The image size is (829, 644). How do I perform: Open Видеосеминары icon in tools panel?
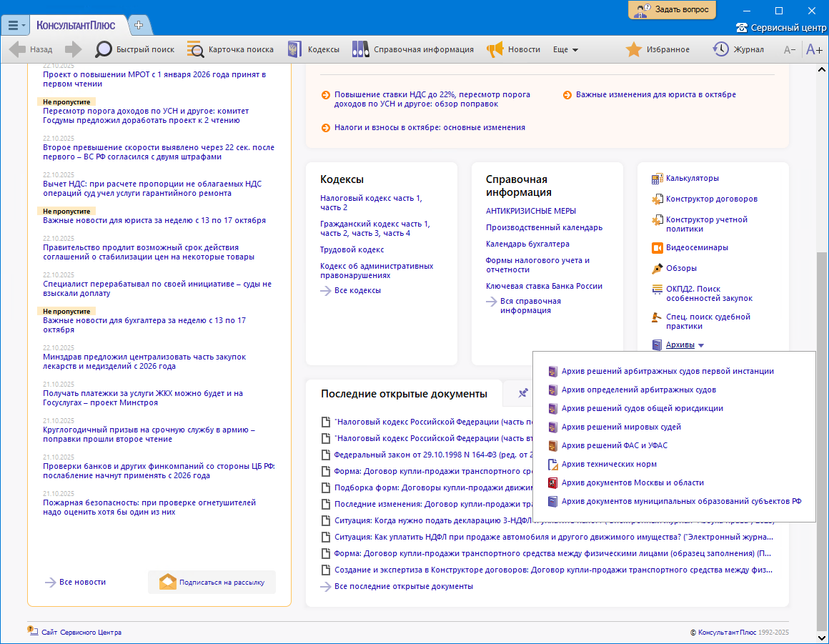click(657, 247)
